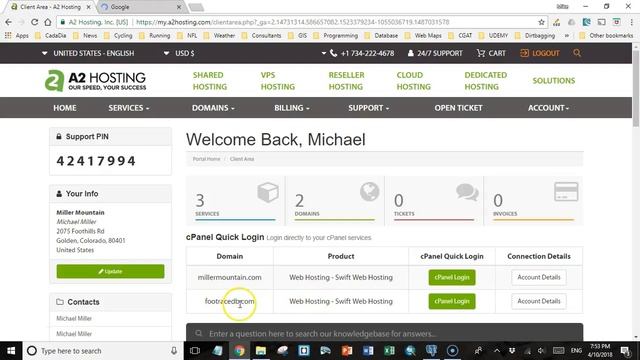Click the Tickets speech bubble tile
640x360 pixels.
(x=434, y=200)
